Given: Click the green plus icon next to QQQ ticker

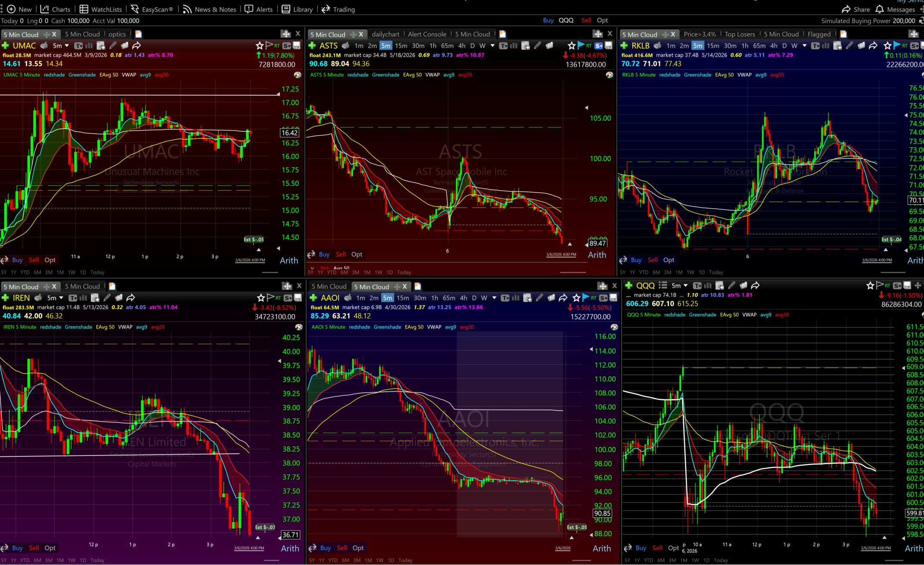Looking at the screenshot, I should coord(628,285).
